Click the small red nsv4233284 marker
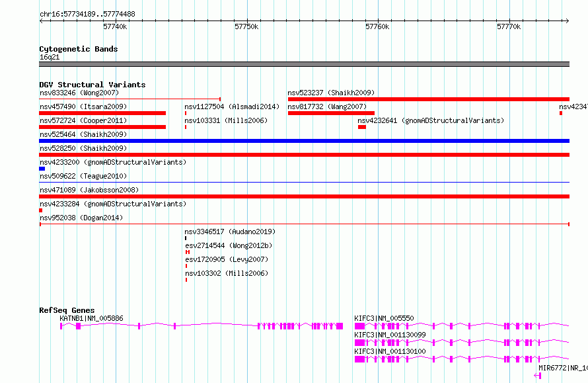 41,210
